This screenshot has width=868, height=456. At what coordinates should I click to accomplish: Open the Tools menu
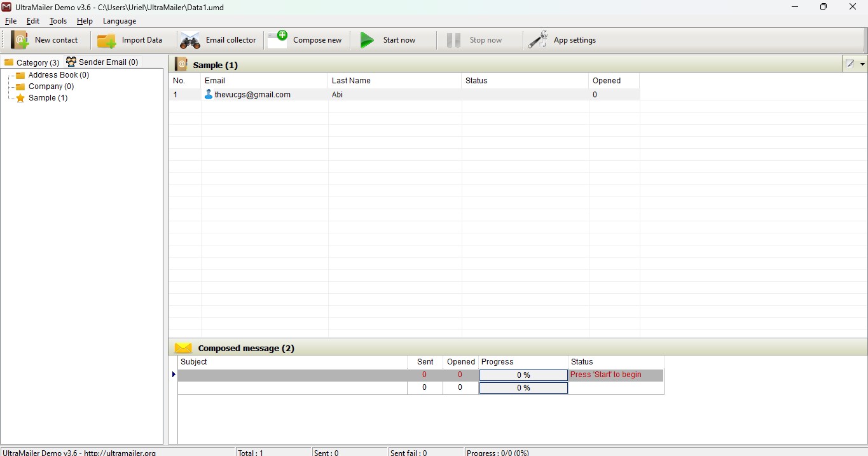58,21
